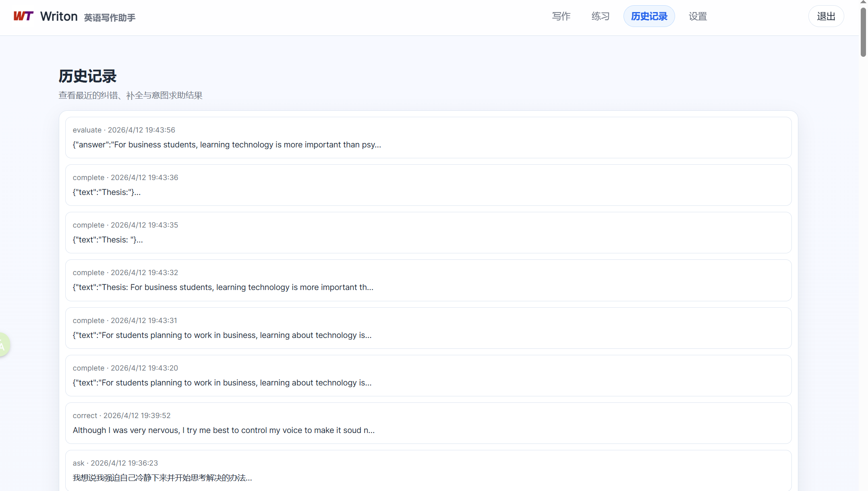Open the complete record from 19:43:36
Viewport: 868px width, 491px height.
click(428, 185)
